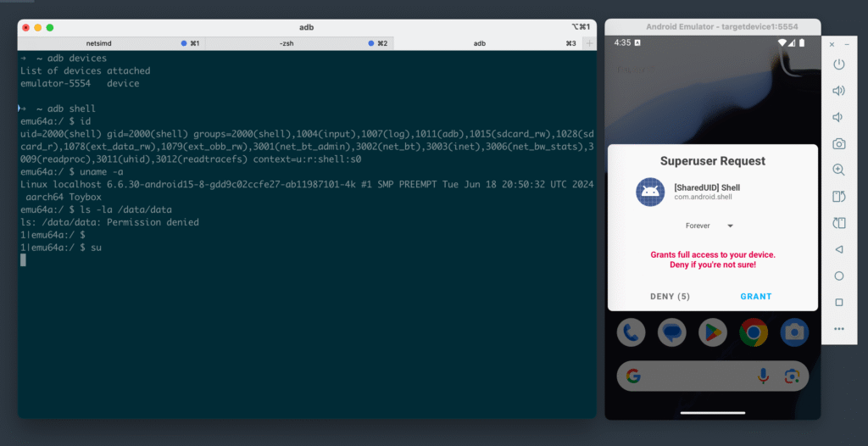Tap the microphone icon in Google search bar

(763, 375)
